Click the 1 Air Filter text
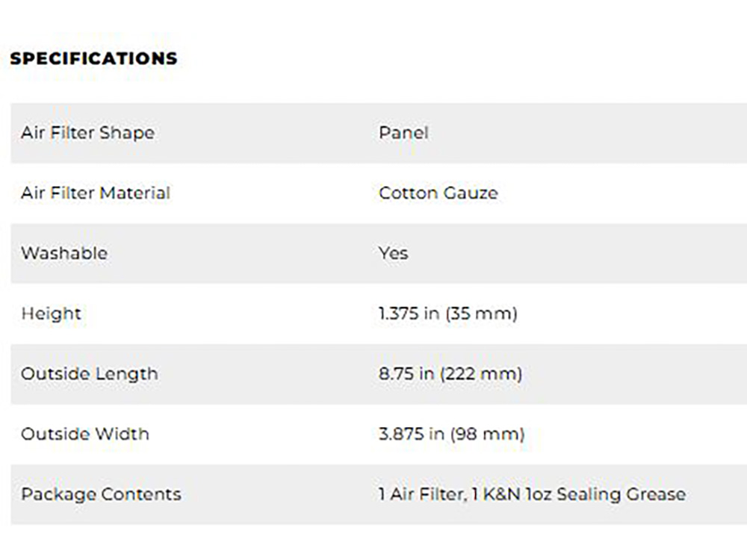747x560 pixels. coord(421,494)
